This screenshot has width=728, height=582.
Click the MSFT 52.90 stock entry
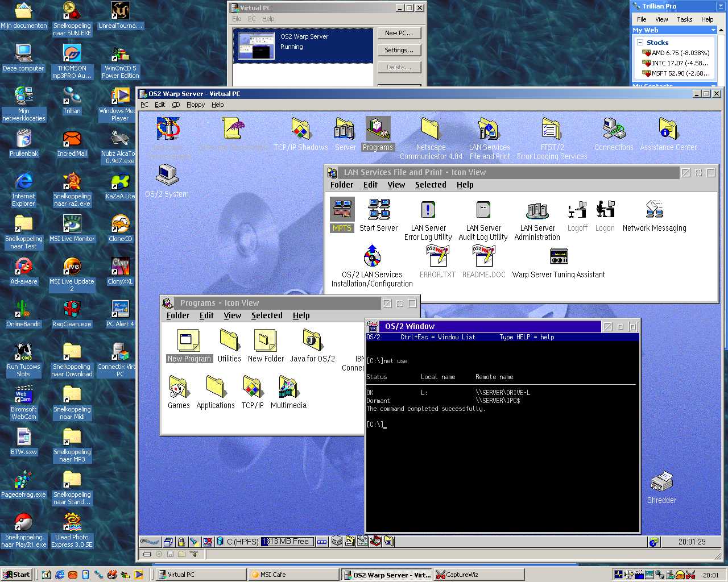tap(676, 73)
